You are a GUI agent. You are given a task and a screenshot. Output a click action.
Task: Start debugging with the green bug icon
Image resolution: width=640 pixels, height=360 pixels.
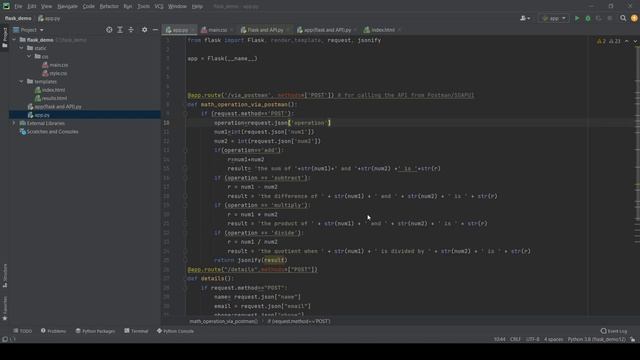(x=588, y=18)
